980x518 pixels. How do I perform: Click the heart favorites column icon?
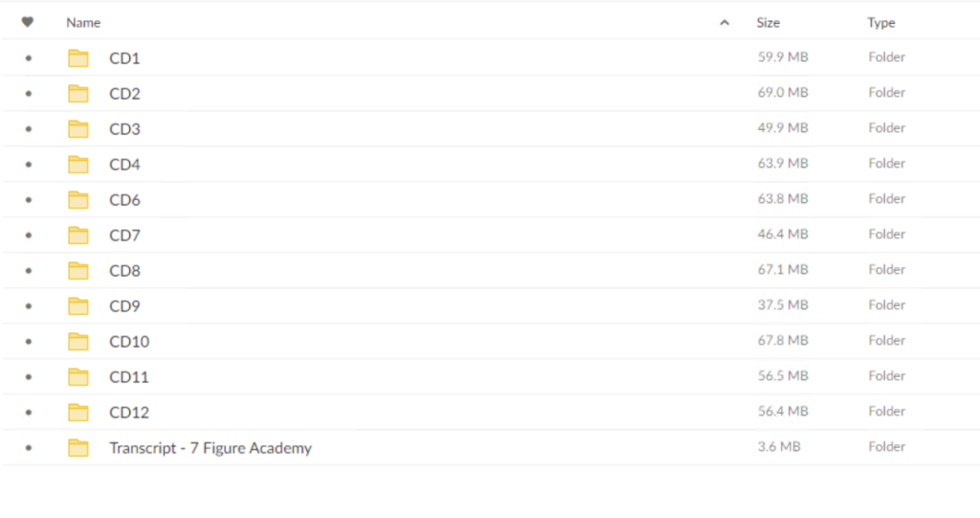[x=28, y=22]
